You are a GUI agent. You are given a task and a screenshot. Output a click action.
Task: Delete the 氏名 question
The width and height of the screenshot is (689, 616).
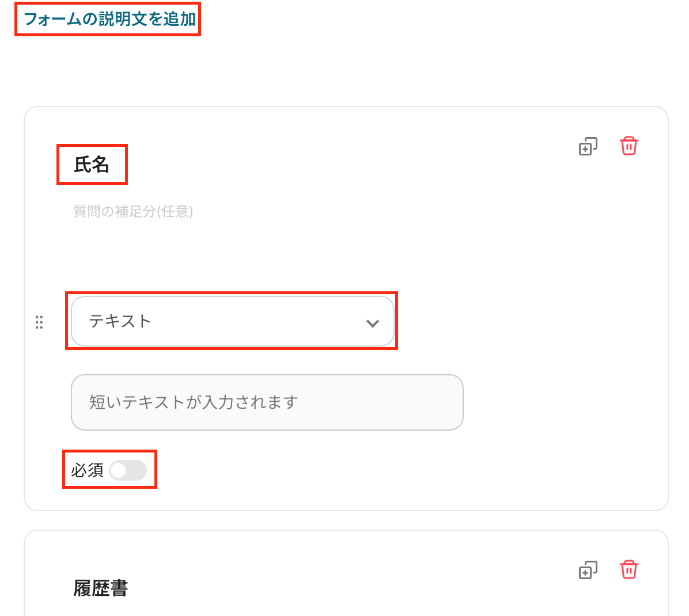pyautogui.click(x=629, y=146)
